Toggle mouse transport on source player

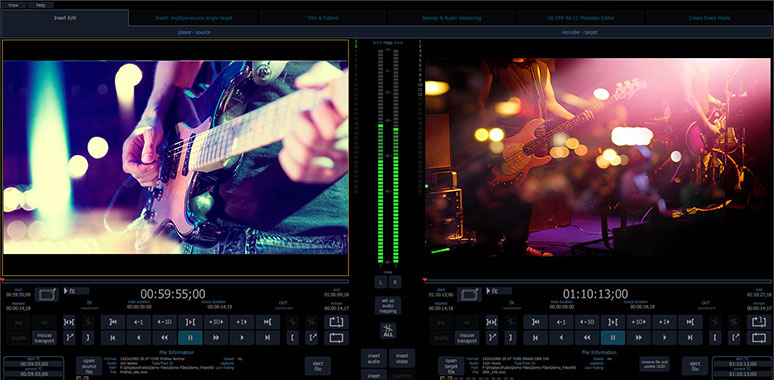pos(44,338)
